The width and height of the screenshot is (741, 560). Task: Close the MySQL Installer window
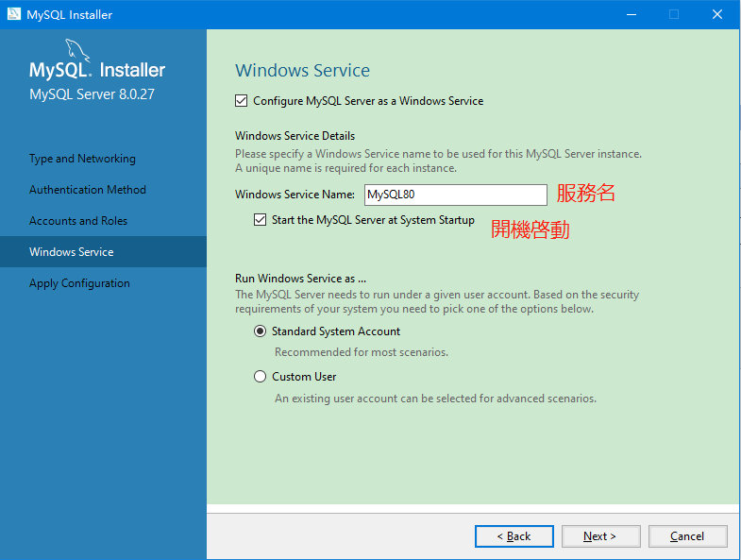click(x=717, y=15)
